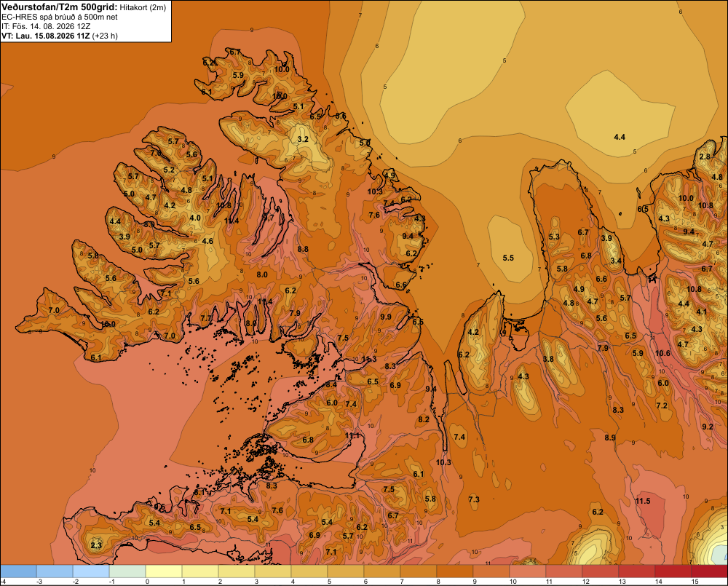The height and width of the screenshot is (586, 728).
Task: Click the Veðurstofan/T2m 500grid title text
Action: coord(60,7)
